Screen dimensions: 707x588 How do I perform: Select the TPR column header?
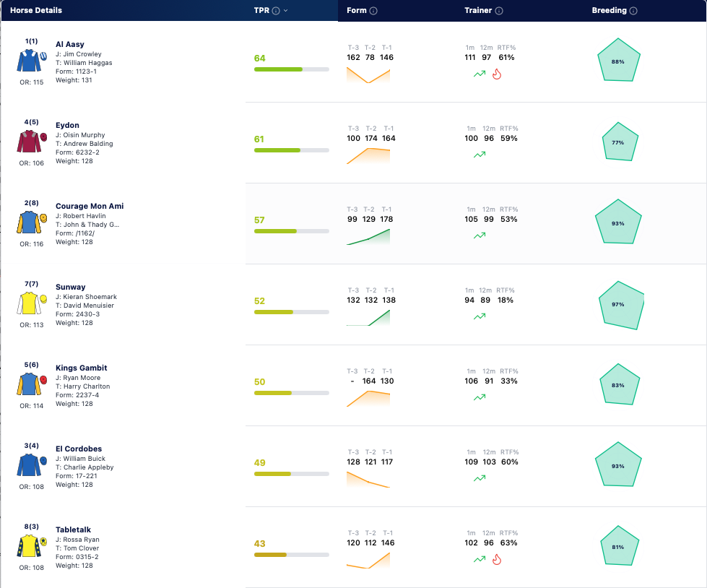[261, 10]
